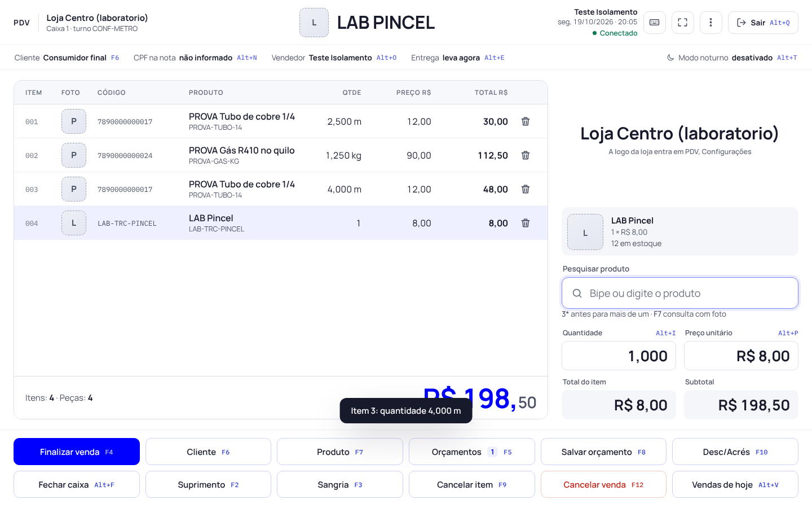Click the photo thumbnail of item 002
812x508 pixels.
pos(74,155)
